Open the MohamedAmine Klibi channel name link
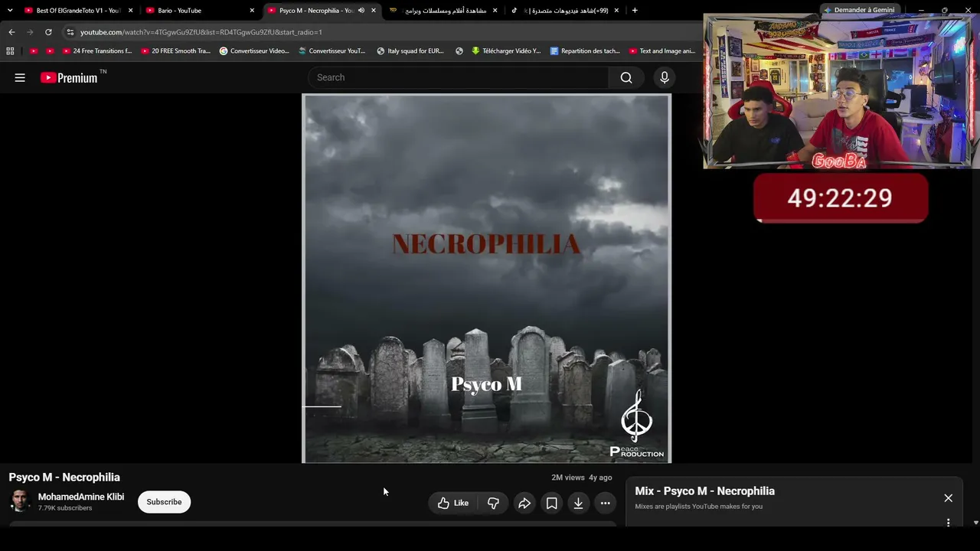980x551 pixels. click(x=81, y=497)
